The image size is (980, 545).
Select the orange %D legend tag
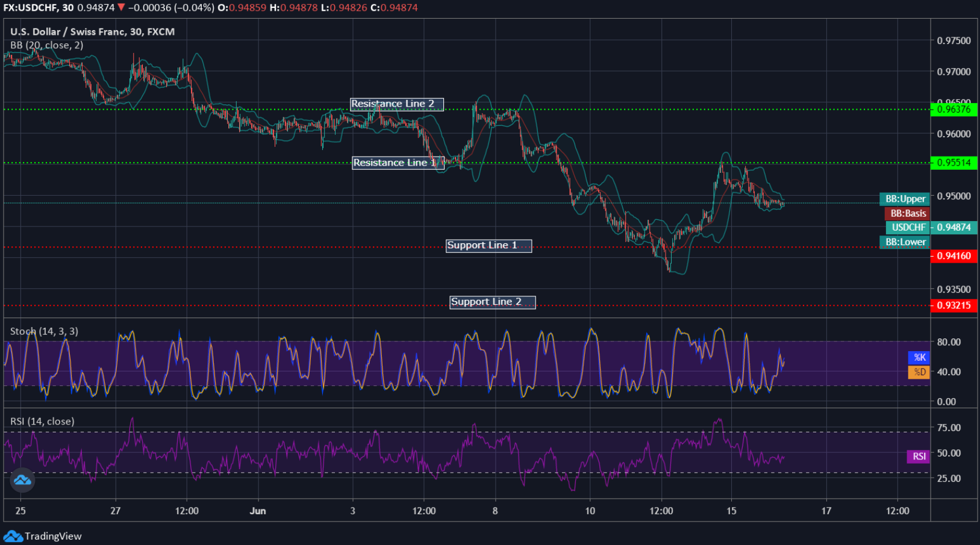(919, 372)
